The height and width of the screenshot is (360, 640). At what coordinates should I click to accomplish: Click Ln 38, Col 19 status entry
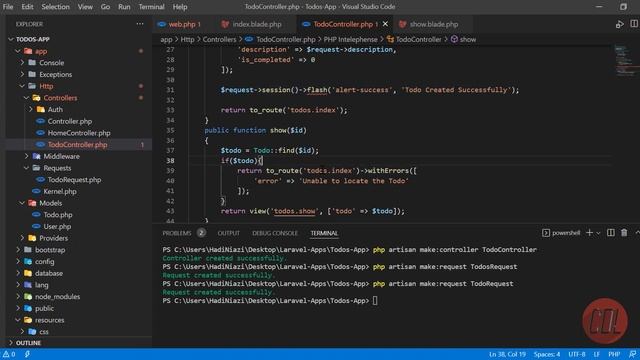click(507, 354)
